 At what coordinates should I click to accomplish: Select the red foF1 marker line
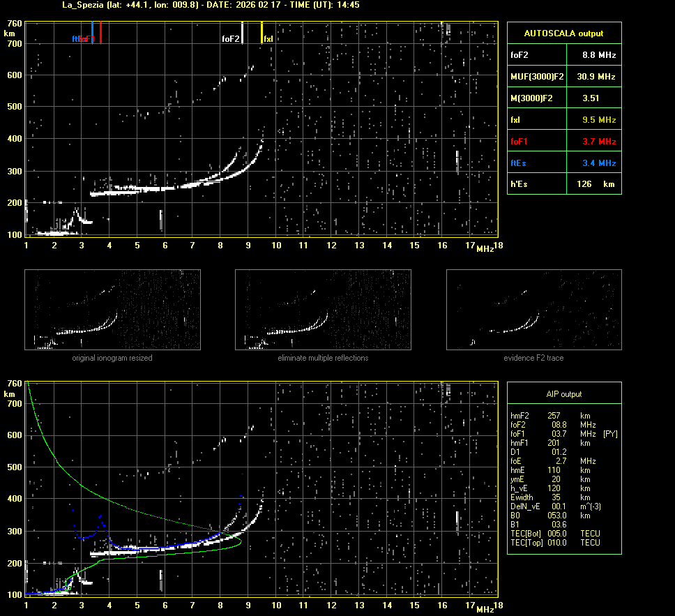100,33
